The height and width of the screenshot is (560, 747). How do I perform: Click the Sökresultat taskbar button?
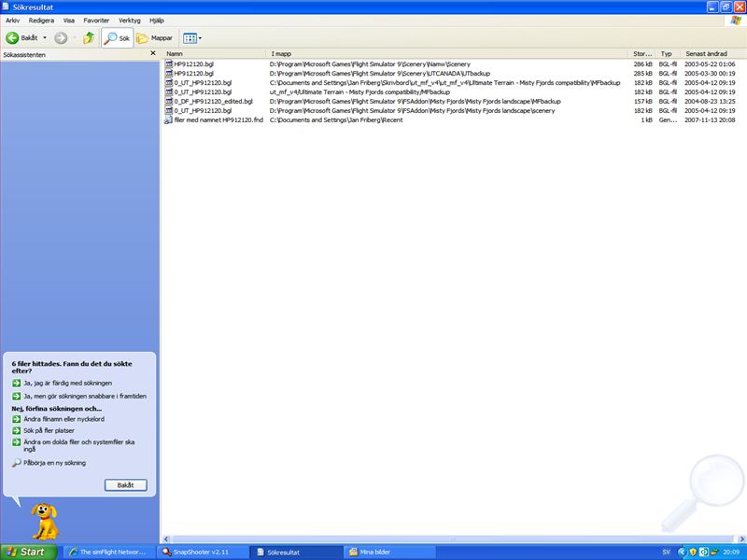[x=296, y=553]
